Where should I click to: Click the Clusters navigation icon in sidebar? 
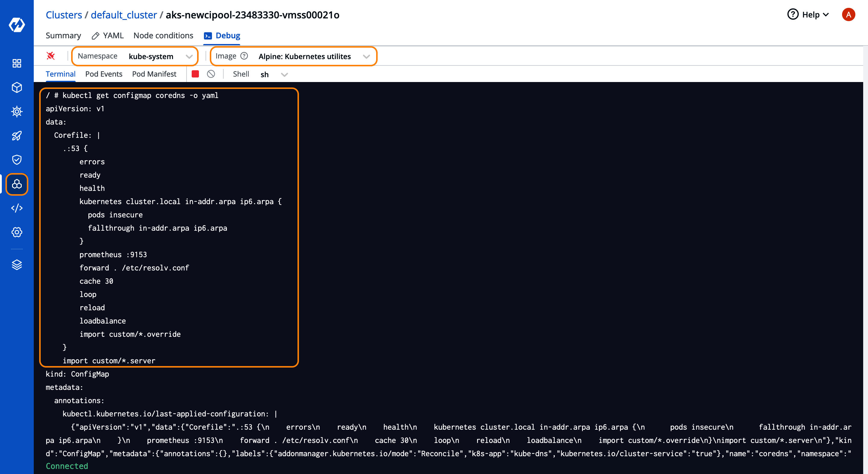[x=16, y=184]
